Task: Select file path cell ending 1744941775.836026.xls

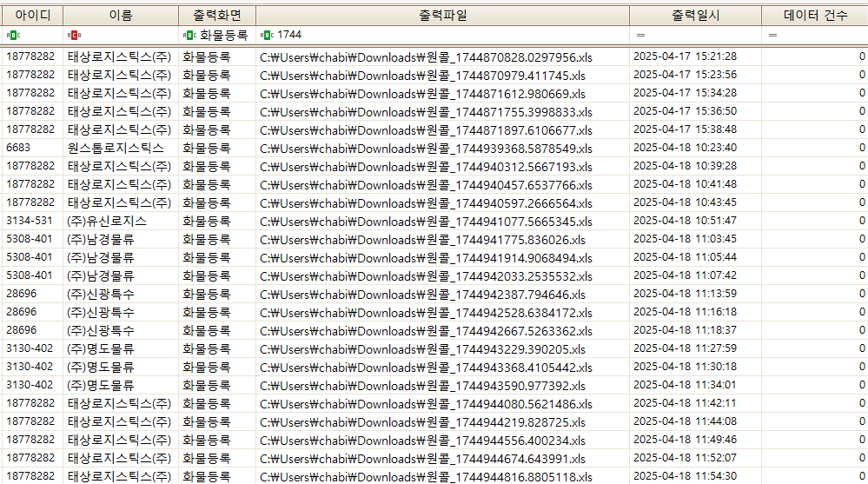Action: [x=422, y=240]
